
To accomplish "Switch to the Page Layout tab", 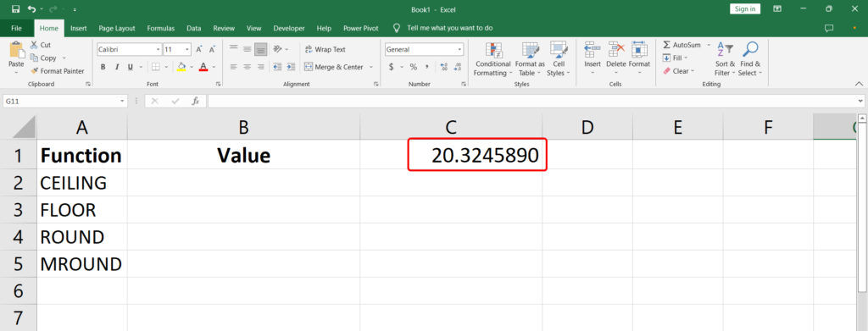I will pos(117,28).
